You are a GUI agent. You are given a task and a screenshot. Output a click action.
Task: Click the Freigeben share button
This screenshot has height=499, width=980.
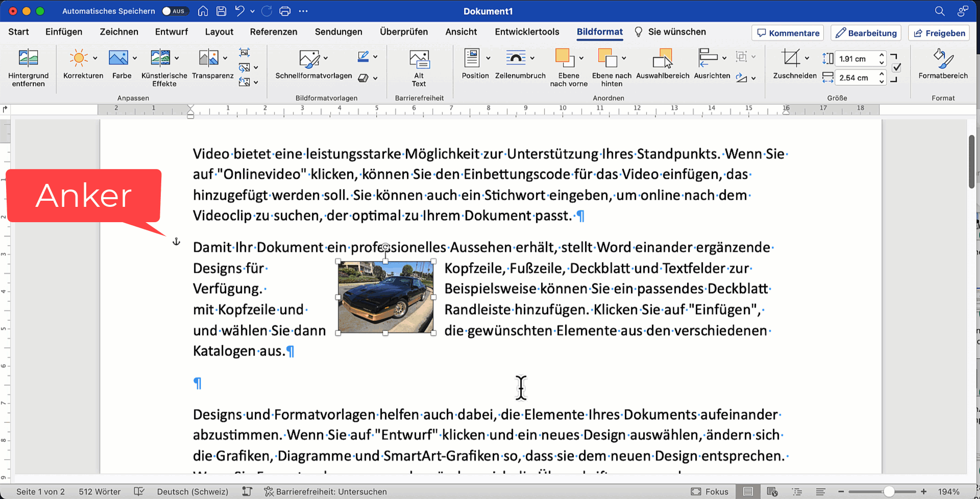coord(939,33)
